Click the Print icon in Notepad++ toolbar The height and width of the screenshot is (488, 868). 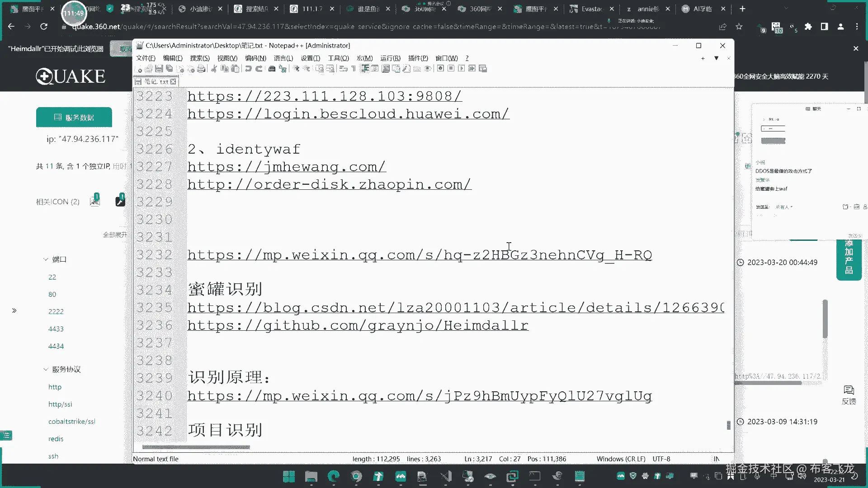click(201, 69)
